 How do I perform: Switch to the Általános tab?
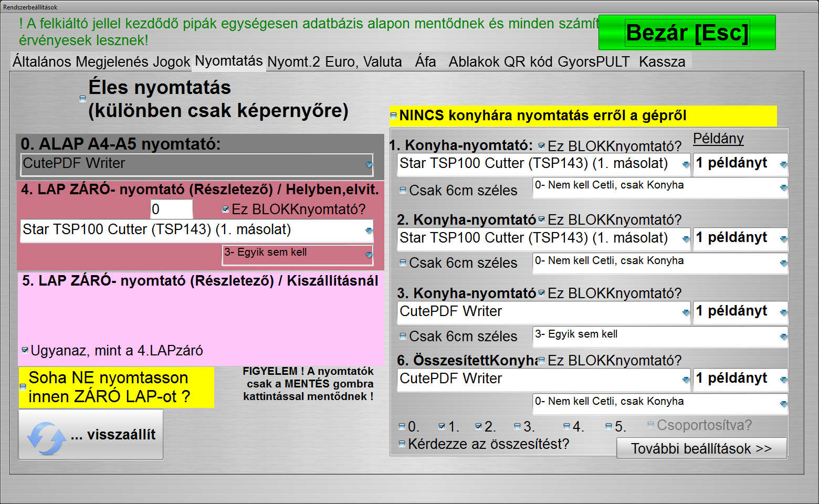[x=41, y=62]
